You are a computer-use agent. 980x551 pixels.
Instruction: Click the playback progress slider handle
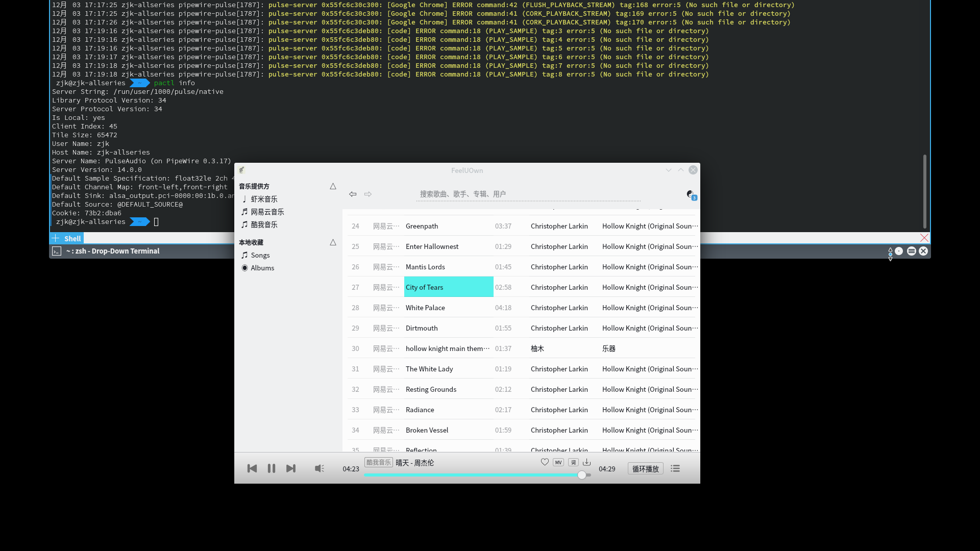(x=582, y=475)
